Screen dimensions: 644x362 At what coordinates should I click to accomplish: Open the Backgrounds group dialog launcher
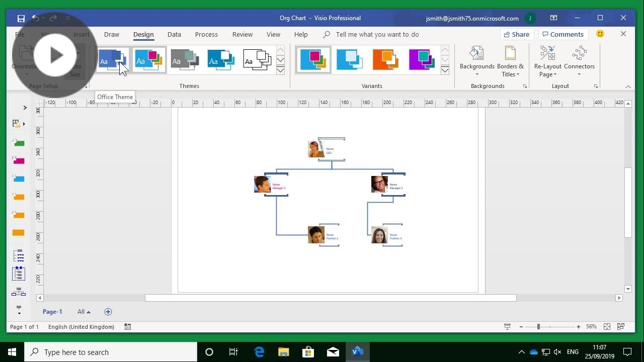525,86
